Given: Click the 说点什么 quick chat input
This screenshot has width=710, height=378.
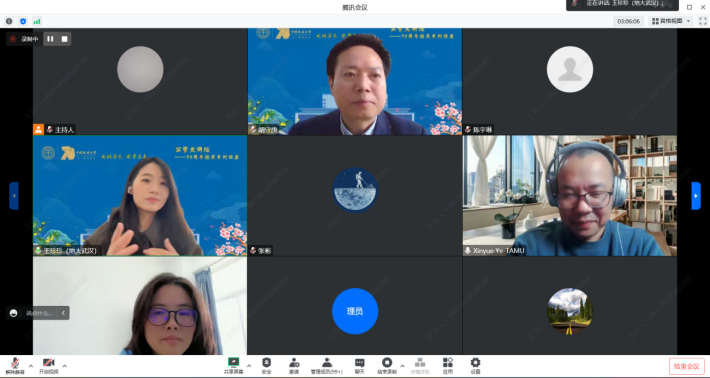Looking at the screenshot, I should point(38,313).
